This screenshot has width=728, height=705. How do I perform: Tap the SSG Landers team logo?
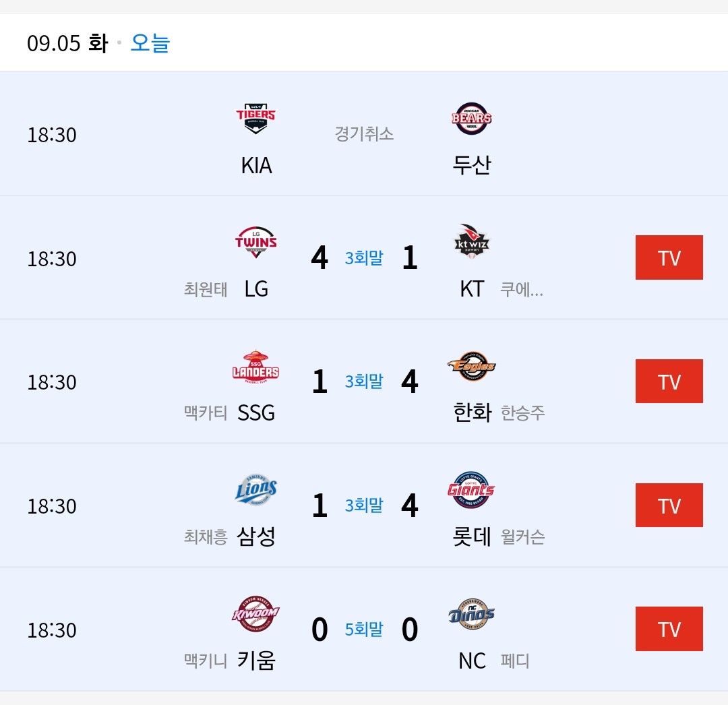tap(256, 367)
